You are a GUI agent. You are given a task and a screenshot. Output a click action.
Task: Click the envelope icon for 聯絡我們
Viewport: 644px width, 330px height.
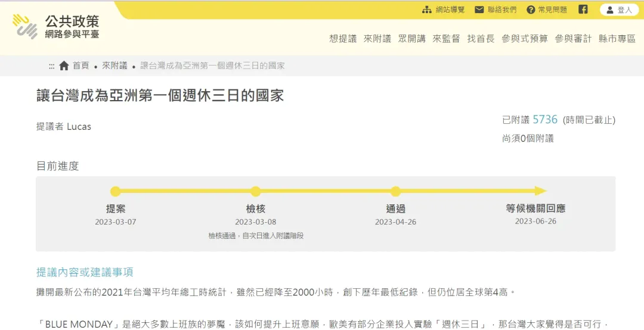(479, 10)
